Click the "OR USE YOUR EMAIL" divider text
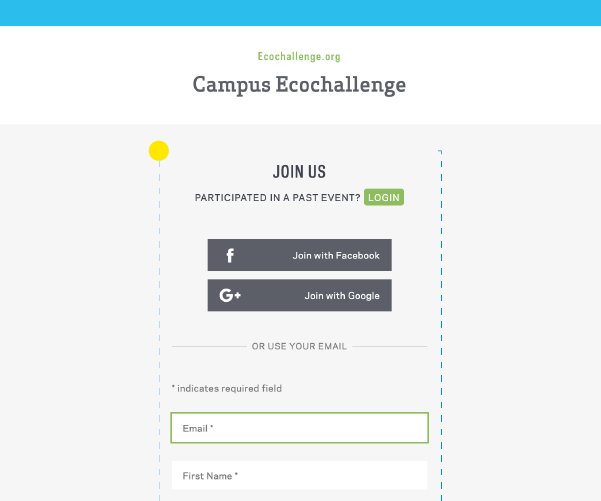The height and width of the screenshot is (501, 601). pos(299,346)
